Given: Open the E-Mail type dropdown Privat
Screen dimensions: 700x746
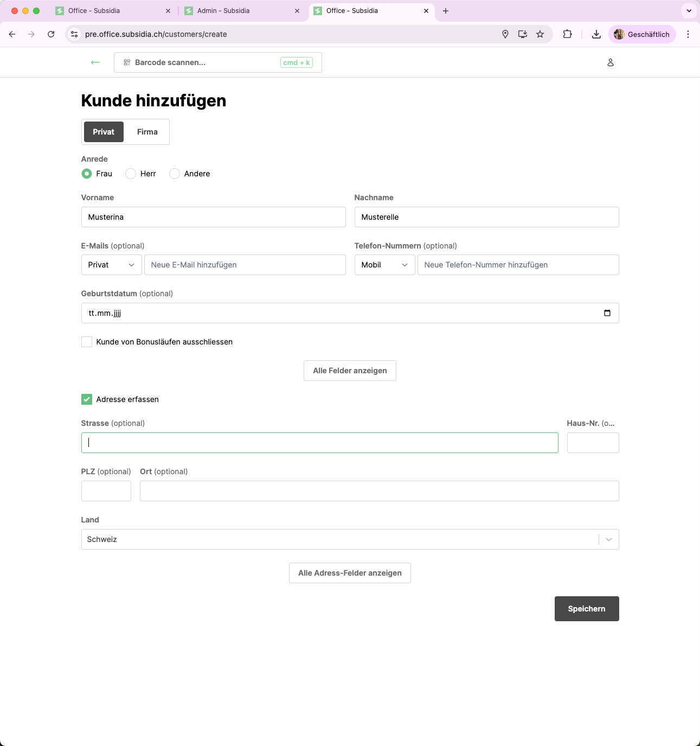Looking at the screenshot, I should [x=111, y=265].
